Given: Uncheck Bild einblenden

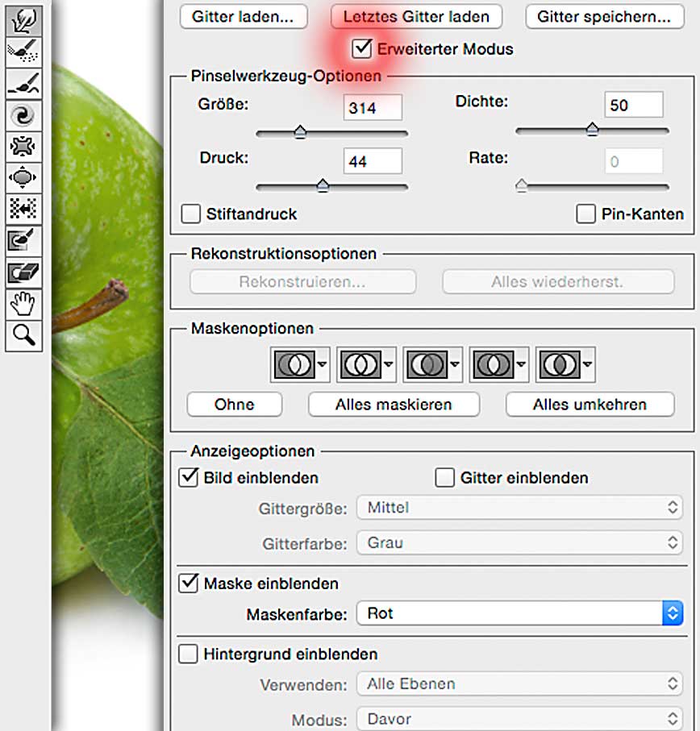Looking at the screenshot, I should click(189, 478).
